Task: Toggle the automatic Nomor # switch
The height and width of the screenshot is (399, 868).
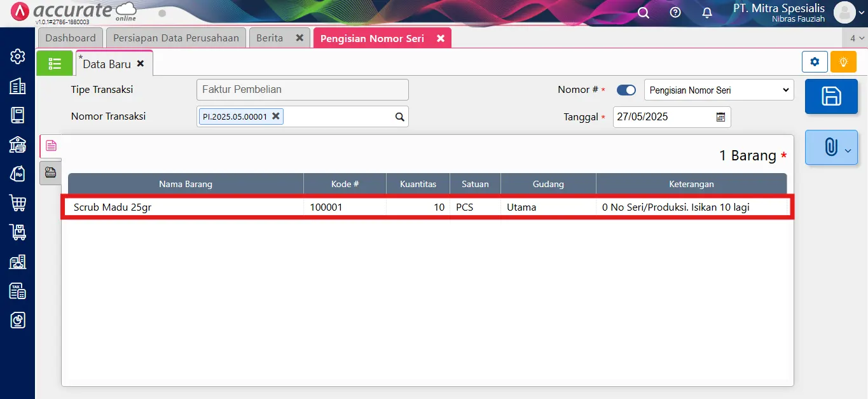Action: coord(626,90)
